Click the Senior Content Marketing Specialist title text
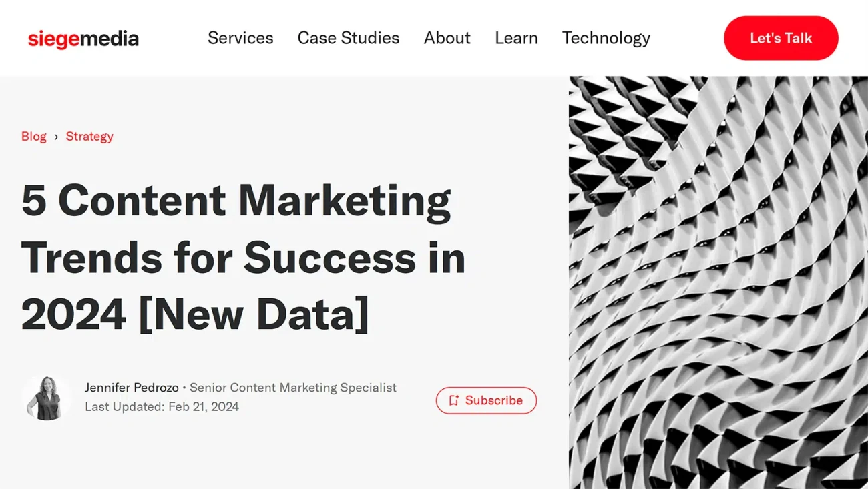 click(x=293, y=388)
